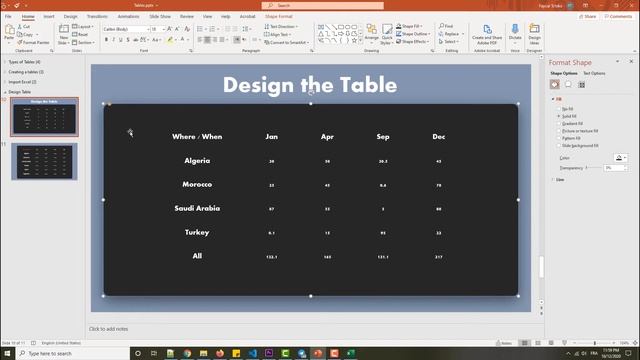This screenshot has height=360, width=640.
Task: Select Fill & Line icon in Format Shape
Action: pos(554,84)
